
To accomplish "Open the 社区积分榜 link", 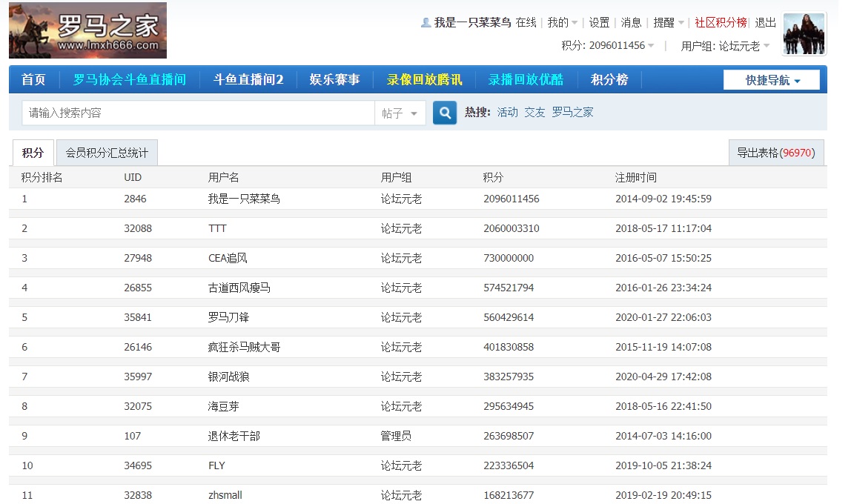I will pyautogui.click(x=721, y=23).
